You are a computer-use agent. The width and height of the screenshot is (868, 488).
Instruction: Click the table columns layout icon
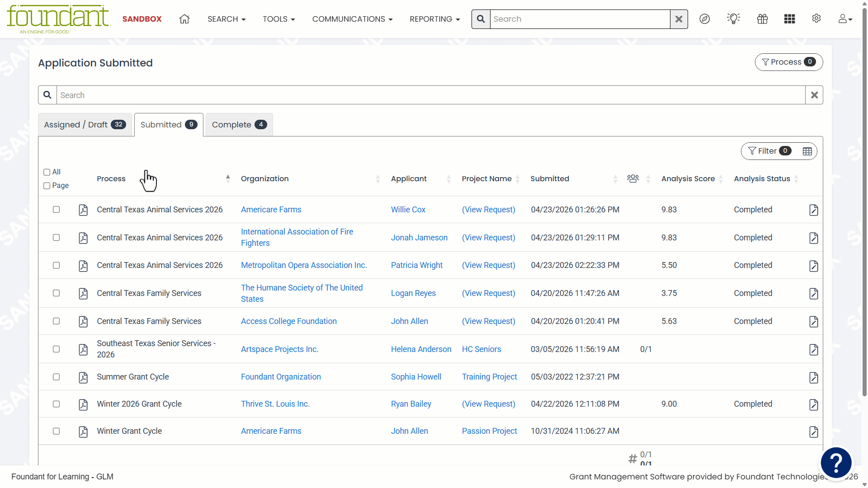tap(807, 151)
